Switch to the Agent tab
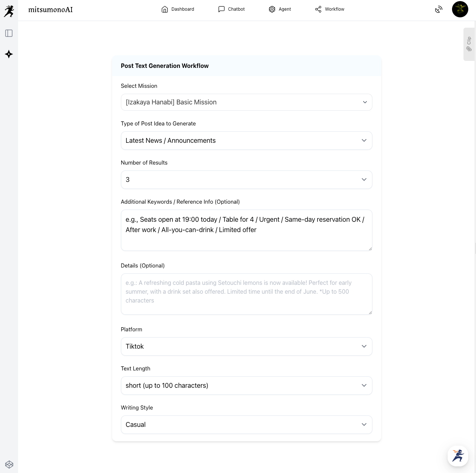Viewport: 476px width, 473px height. pos(280,9)
